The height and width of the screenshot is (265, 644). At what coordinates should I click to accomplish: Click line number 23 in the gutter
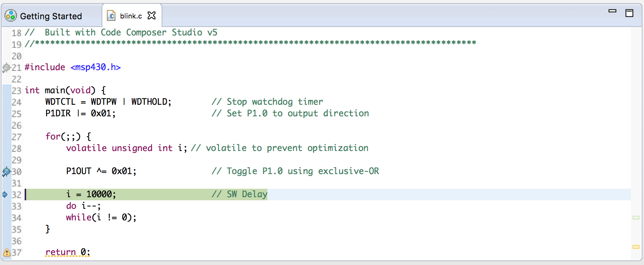(x=17, y=91)
